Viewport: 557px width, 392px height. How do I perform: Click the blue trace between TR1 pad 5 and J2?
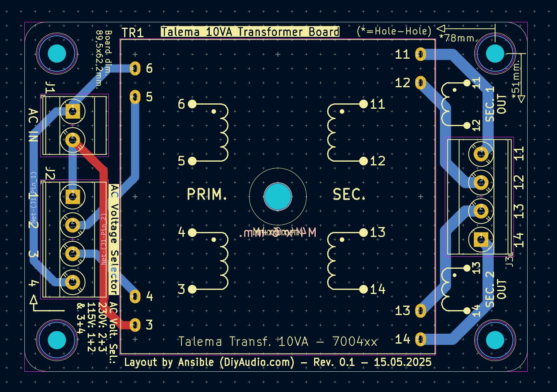point(135,141)
